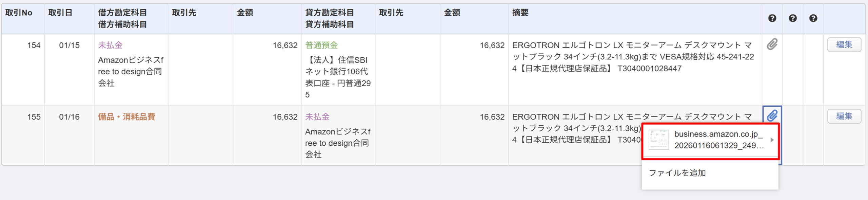
Task: Open 未払金 credit account in row 155
Action: 317,117
